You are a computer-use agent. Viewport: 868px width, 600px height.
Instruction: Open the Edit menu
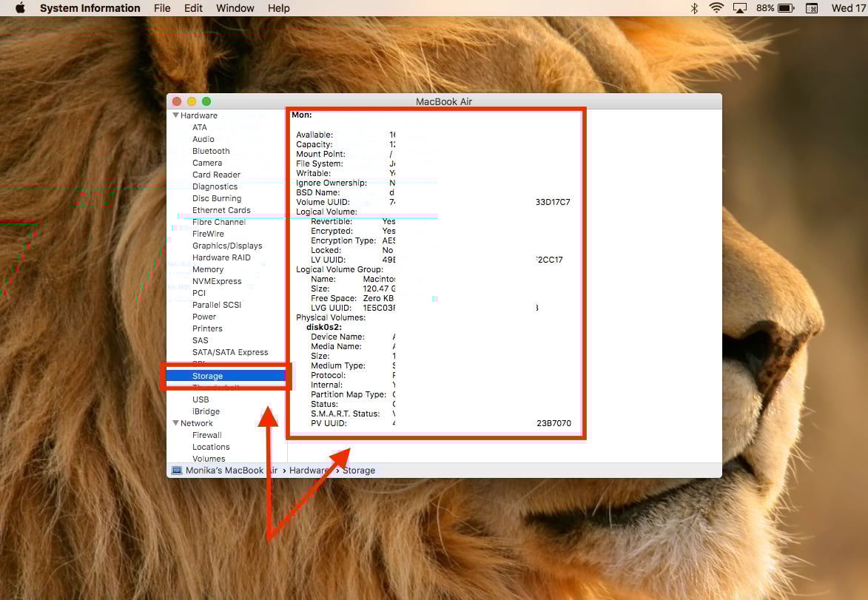tap(193, 7)
